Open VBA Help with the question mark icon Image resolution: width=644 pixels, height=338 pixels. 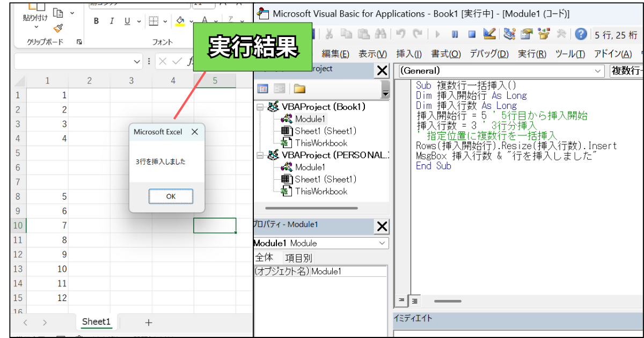coord(581,34)
